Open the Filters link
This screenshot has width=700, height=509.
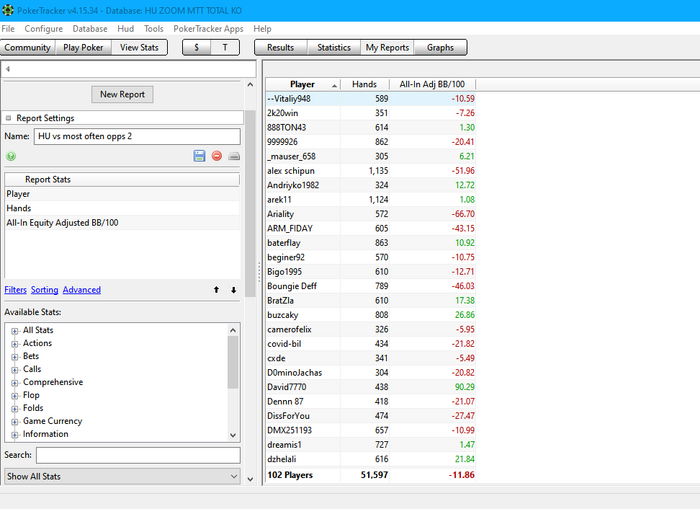point(16,290)
